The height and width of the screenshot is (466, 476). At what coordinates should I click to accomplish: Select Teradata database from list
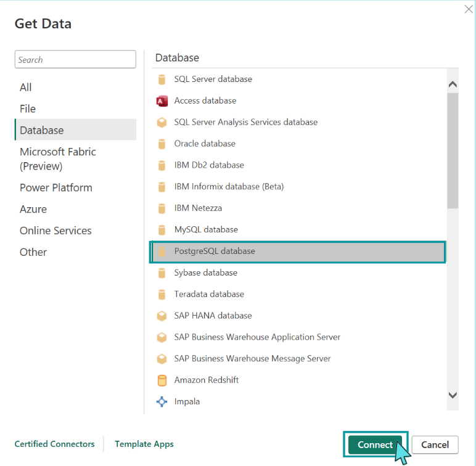tap(298, 294)
